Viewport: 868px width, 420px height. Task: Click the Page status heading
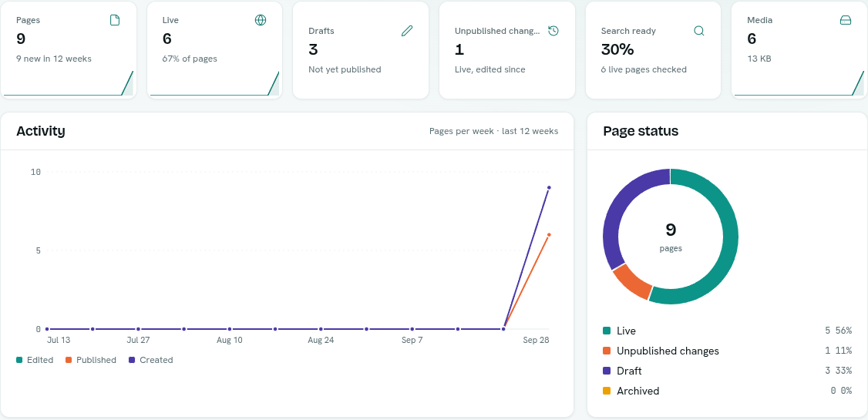click(641, 131)
